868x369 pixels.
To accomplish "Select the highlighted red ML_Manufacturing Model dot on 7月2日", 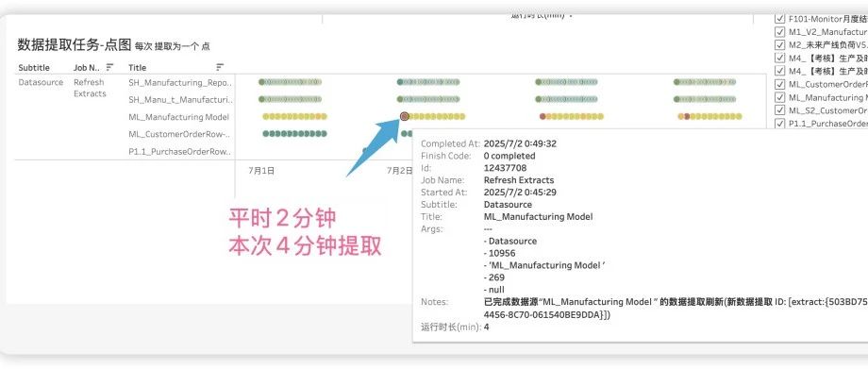I will [x=404, y=116].
